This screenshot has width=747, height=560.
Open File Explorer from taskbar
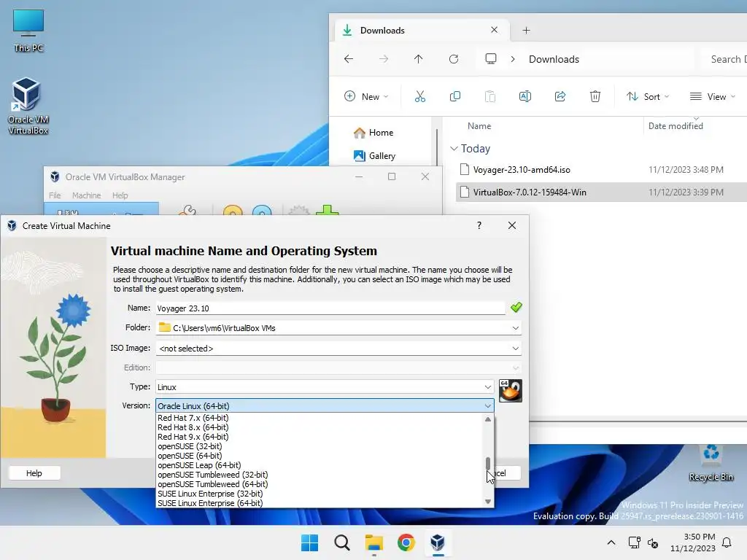tap(374, 542)
